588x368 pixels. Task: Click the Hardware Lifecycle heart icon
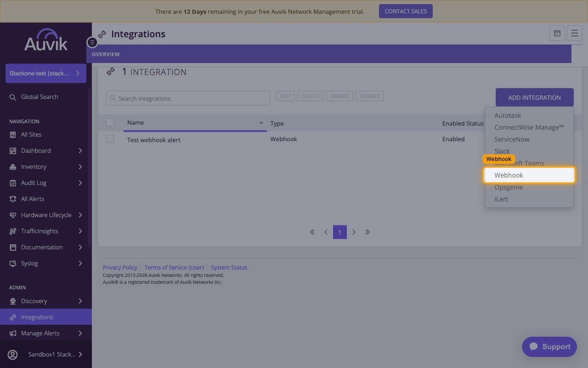coord(13,215)
